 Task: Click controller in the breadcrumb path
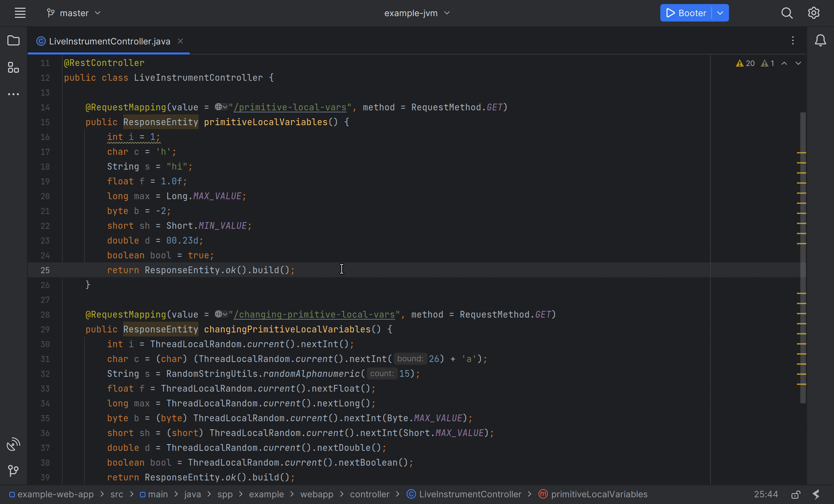pyautogui.click(x=369, y=494)
